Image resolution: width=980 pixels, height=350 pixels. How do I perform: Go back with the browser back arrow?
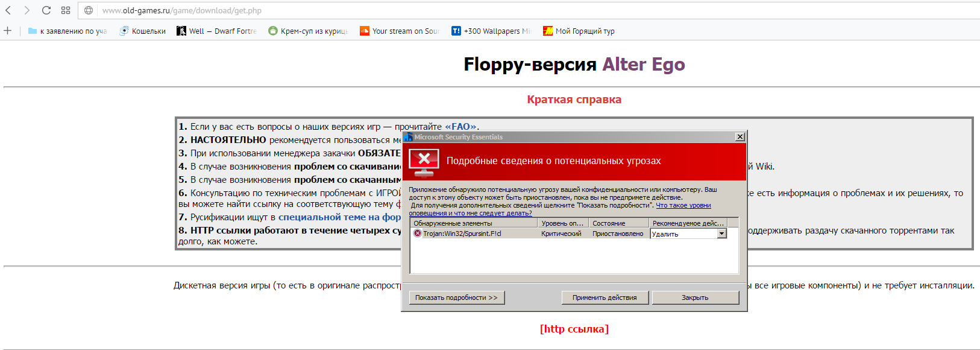8,10
